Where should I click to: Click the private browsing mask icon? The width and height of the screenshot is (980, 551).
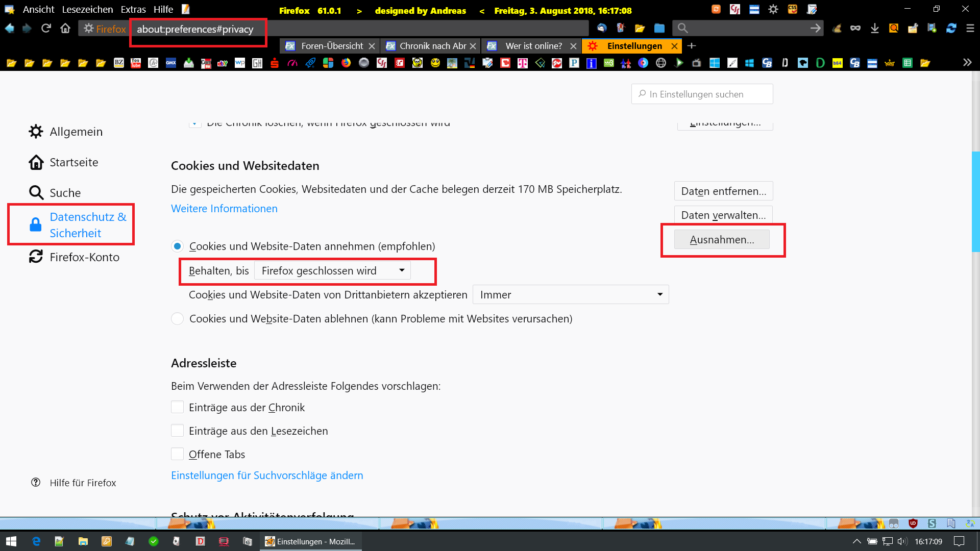click(855, 29)
